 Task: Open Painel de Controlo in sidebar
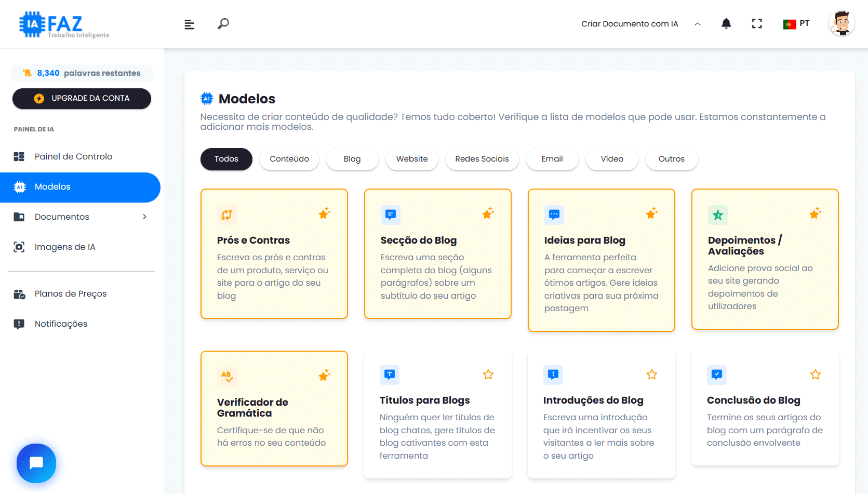[73, 157]
